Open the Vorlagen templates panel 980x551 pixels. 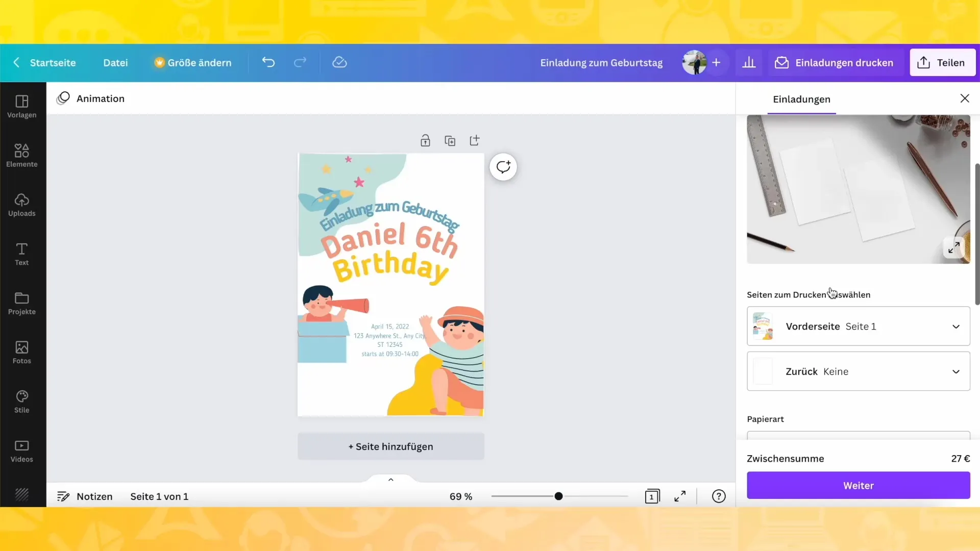click(x=21, y=106)
